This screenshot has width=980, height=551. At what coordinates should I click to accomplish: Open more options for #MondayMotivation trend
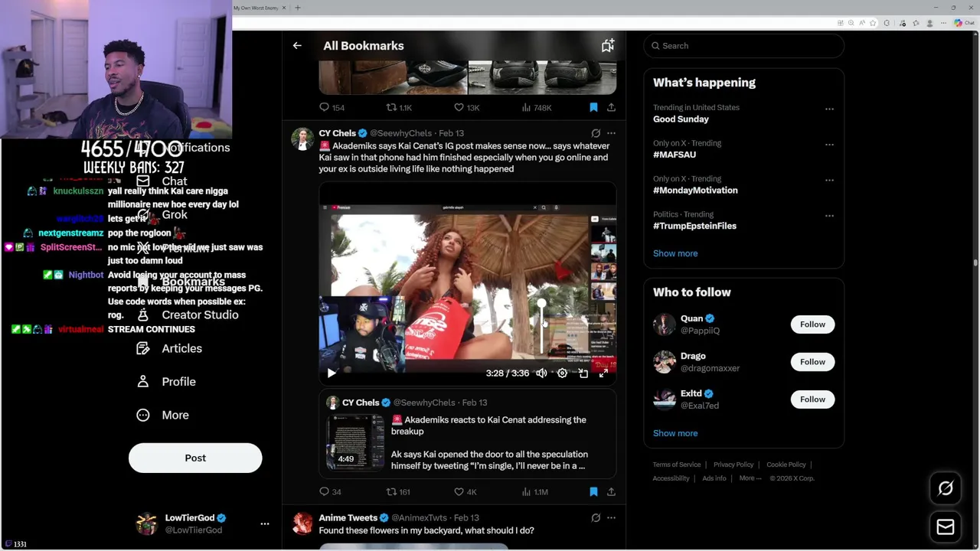[829, 180]
